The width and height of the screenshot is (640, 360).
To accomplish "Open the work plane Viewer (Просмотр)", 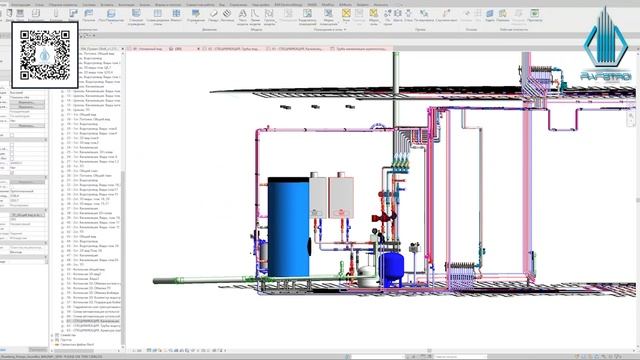I will coord(534,16).
